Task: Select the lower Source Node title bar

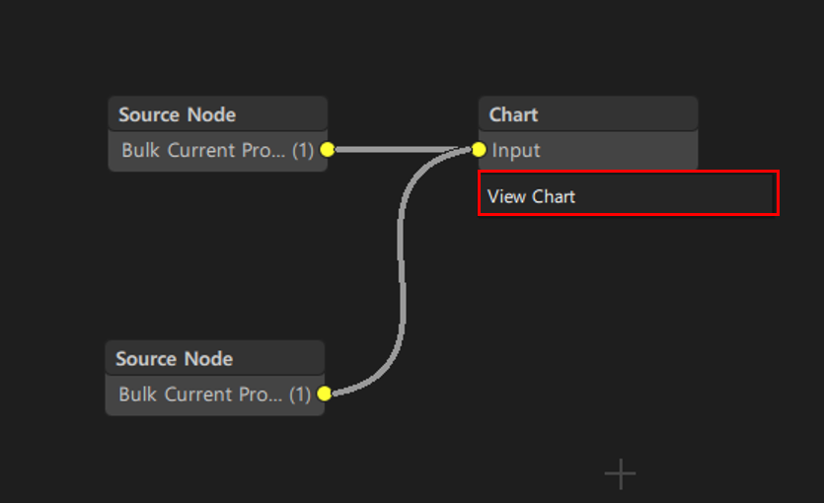Action: (175, 359)
